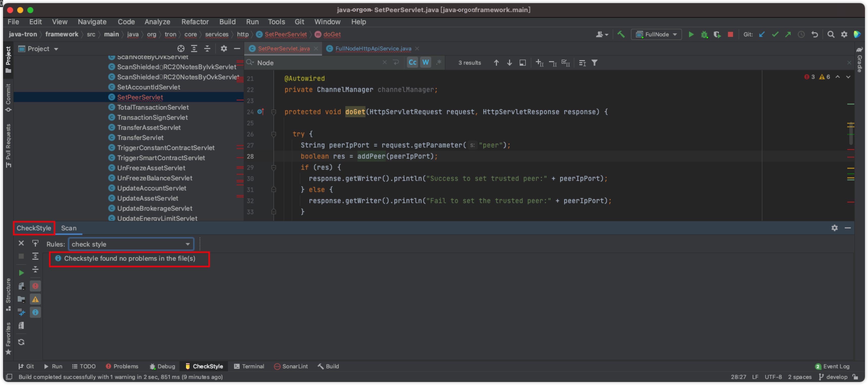Screen dimensions: 868x385
Task: Open the SonarLint tool window
Action: point(291,366)
